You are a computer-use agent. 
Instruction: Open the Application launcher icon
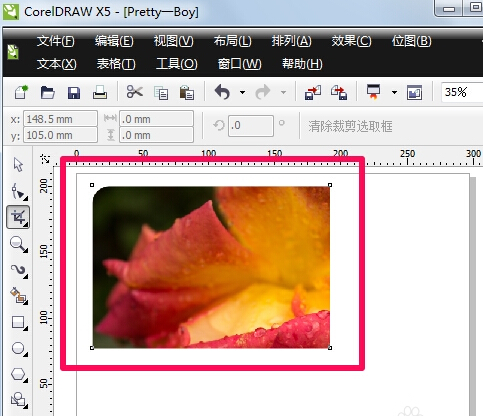(373, 92)
